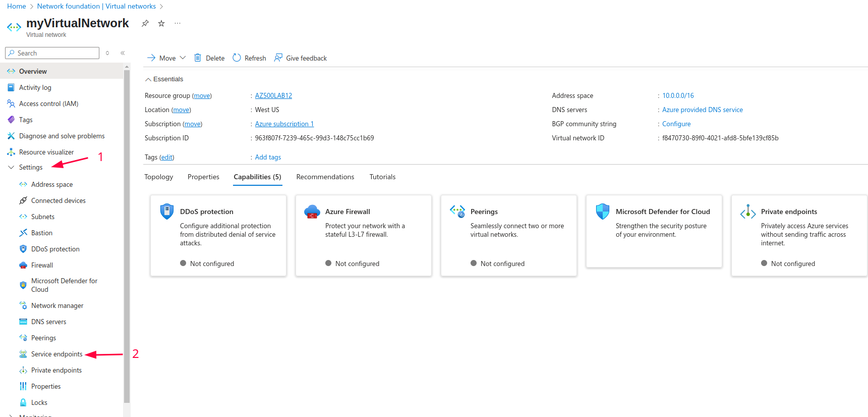Open the AZ500LAB12 resource group link
The image size is (868, 417).
[273, 95]
